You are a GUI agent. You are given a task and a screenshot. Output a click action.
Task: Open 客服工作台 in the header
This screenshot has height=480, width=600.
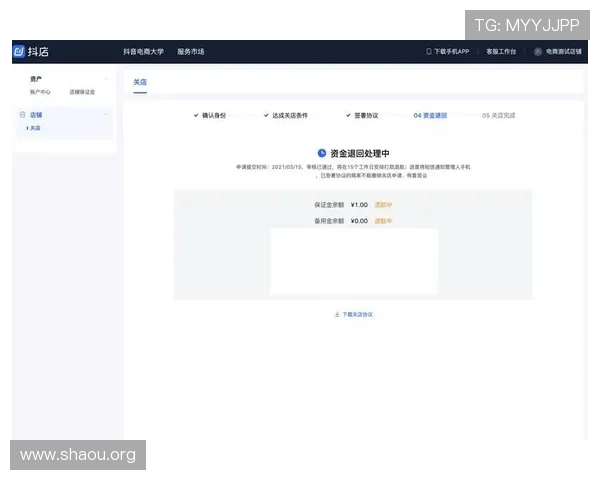tap(501, 51)
